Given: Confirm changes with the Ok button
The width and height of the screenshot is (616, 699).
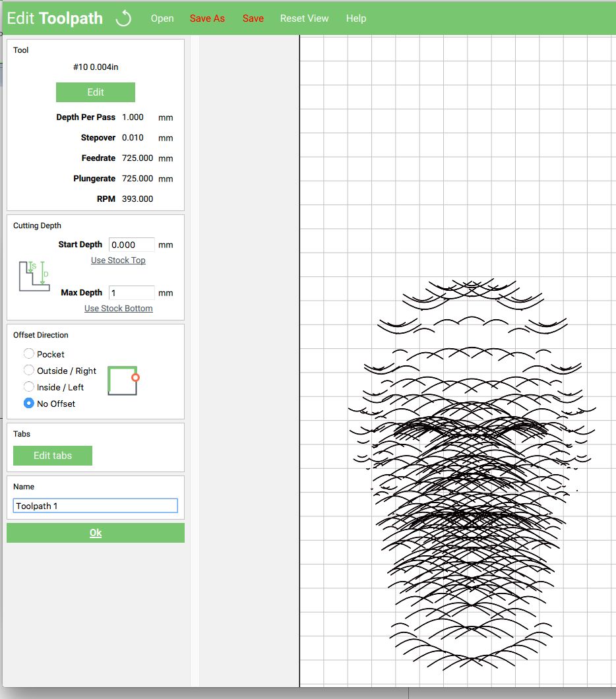Looking at the screenshot, I should pos(95,532).
